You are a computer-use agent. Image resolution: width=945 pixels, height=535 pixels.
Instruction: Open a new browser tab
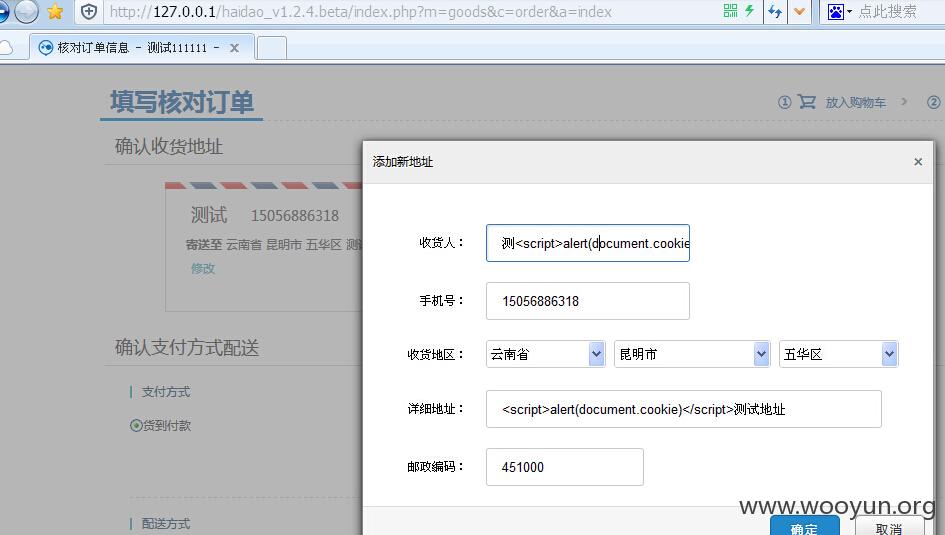(x=272, y=48)
